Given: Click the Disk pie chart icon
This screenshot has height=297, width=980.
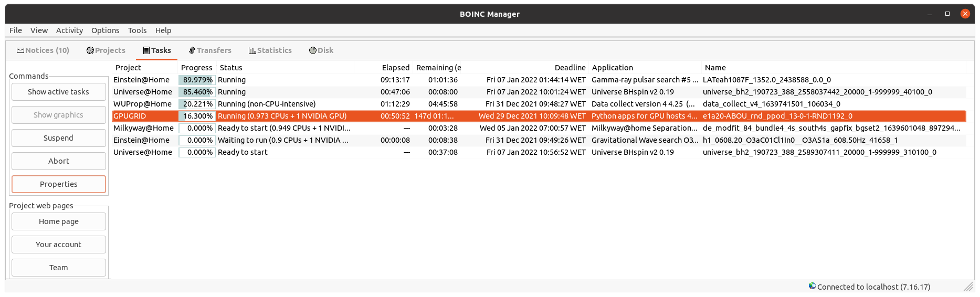Looking at the screenshot, I should tap(313, 50).
